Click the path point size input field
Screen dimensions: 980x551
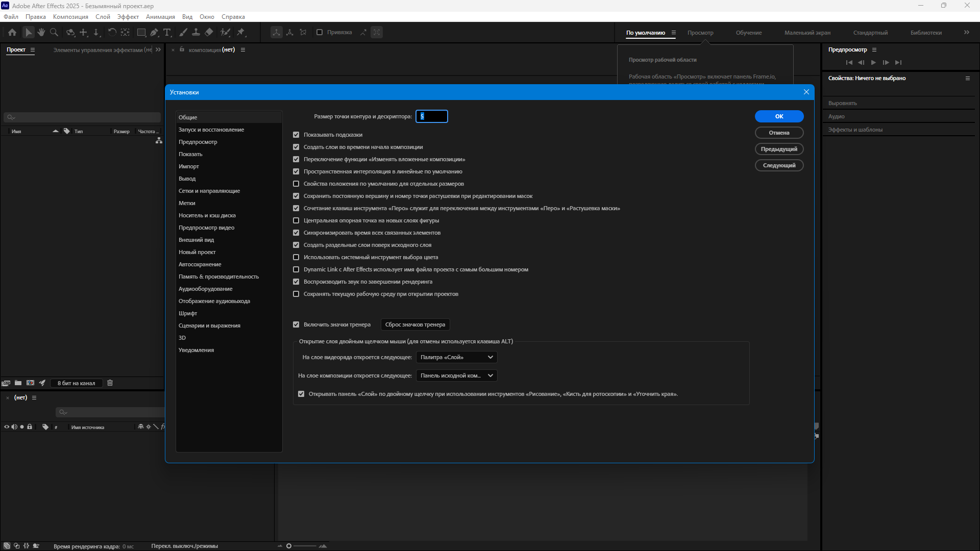click(x=431, y=116)
